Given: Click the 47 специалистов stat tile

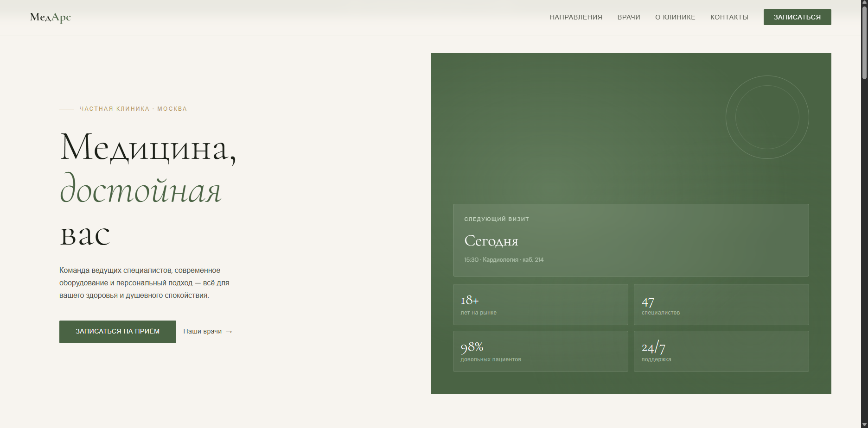Looking at the screenshot, I should [721, 304].
